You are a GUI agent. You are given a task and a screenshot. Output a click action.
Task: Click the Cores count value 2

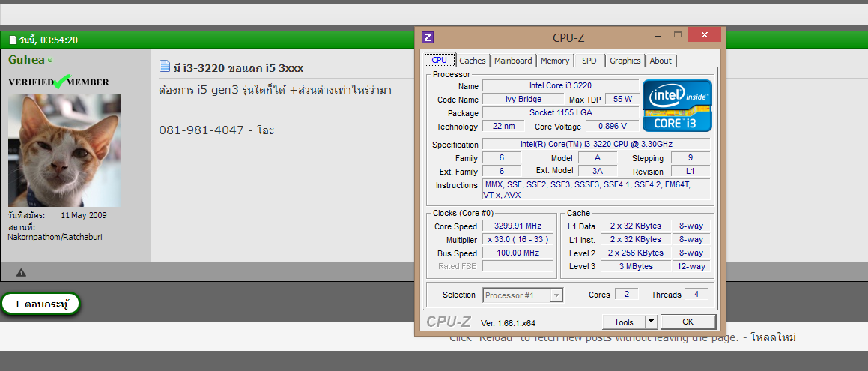click(x=627, y=294)
